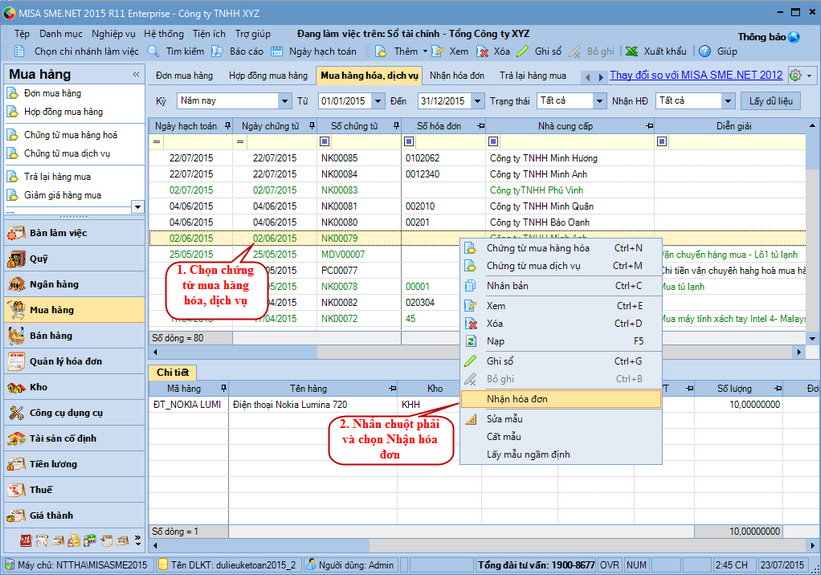Toggle the pin on Nhà cung cấp column
The image size is (821, 575).
pyautogui.click(x=649, y=126)
